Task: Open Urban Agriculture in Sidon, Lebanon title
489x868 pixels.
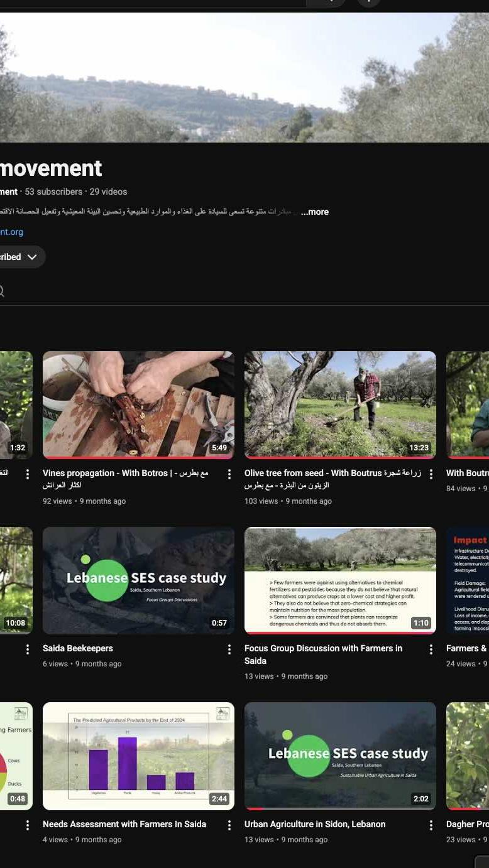Action: click(x=315, y=824)
